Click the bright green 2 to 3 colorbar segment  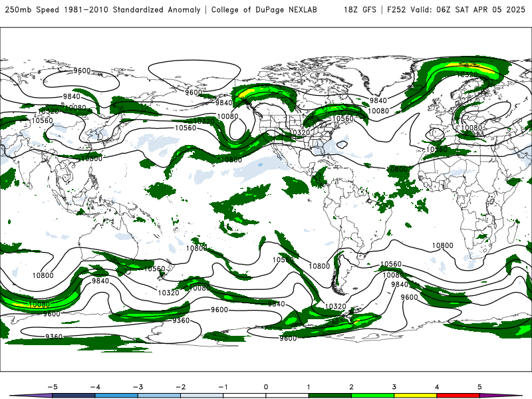click(372, 396)
